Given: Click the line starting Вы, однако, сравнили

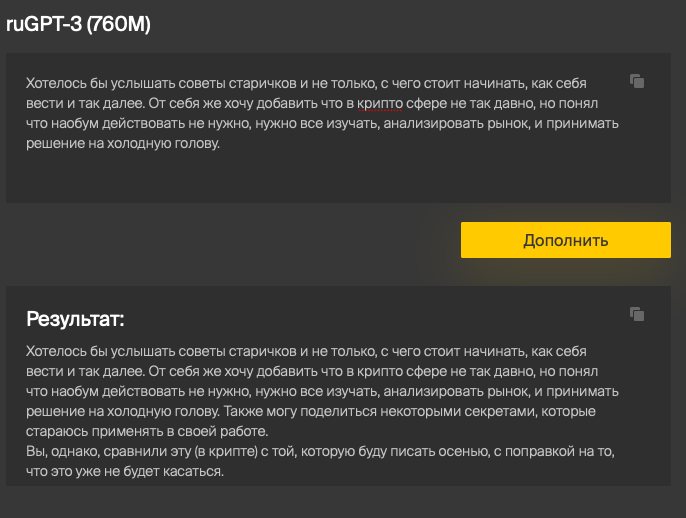Looking at the screenshot, I should (x=100, y=452).
